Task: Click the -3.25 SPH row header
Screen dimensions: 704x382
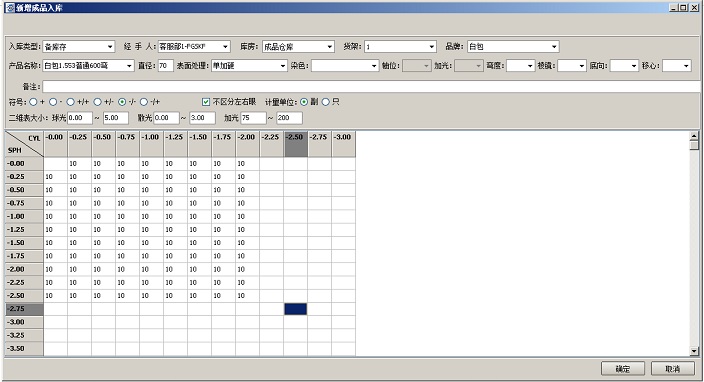Action: (x=24, y=335)
